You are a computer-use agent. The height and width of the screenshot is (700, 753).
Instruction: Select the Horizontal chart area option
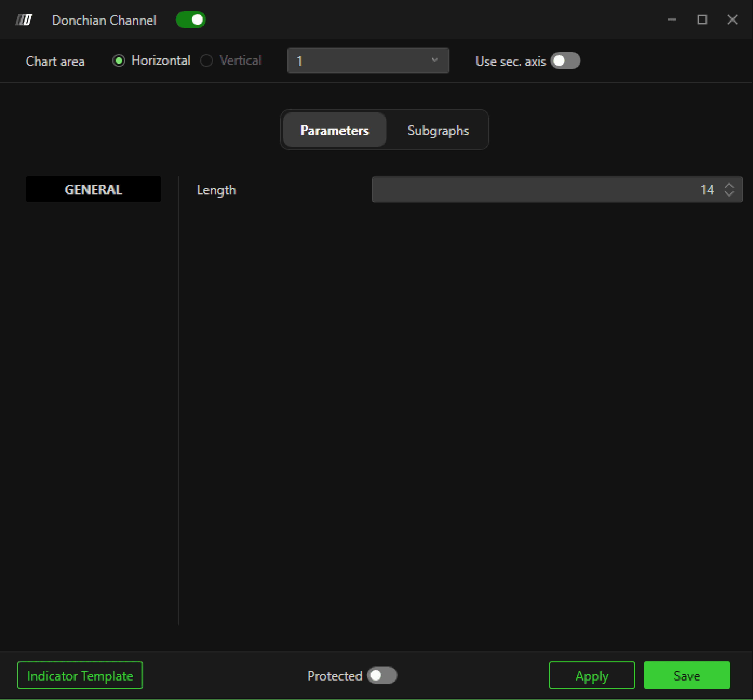[119, 60]
